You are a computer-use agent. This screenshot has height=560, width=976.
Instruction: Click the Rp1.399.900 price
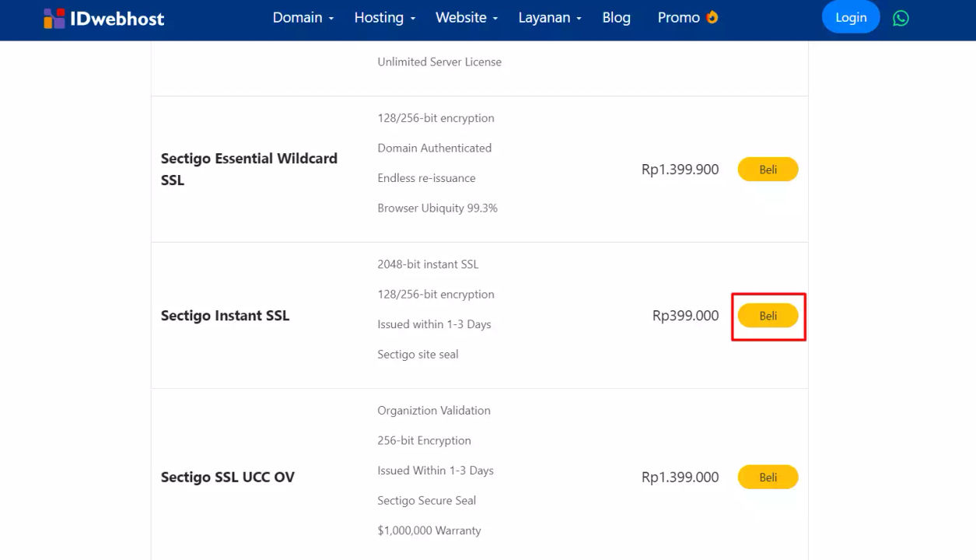point(680,170)
